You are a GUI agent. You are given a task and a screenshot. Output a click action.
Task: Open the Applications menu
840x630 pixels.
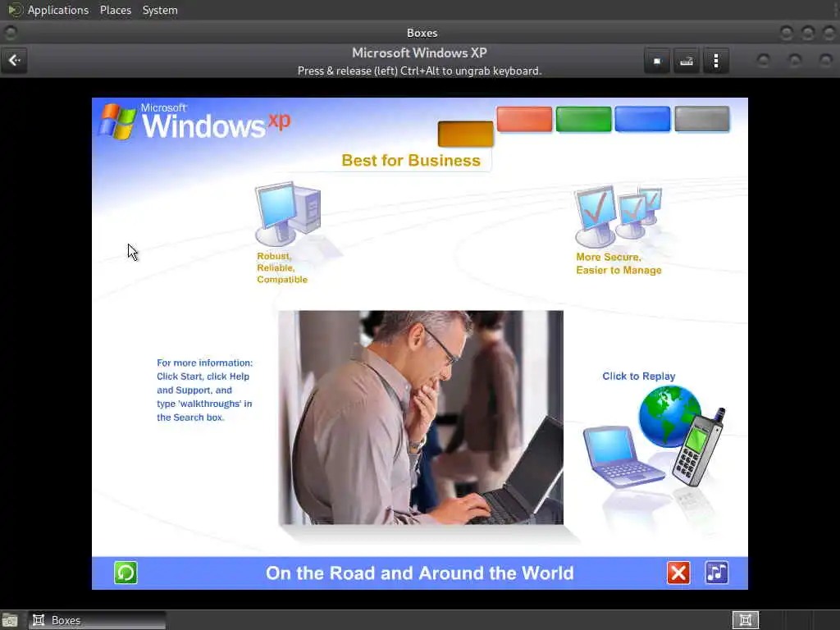pos(58,10)
